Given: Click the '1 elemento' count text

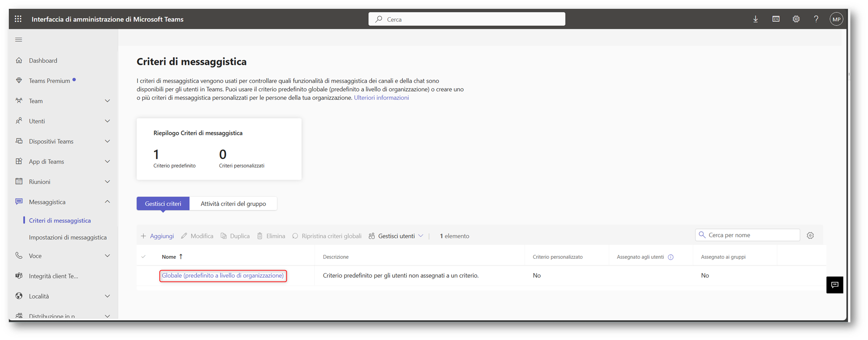Looking at the screenshot, I should click(x=454, y=236).
